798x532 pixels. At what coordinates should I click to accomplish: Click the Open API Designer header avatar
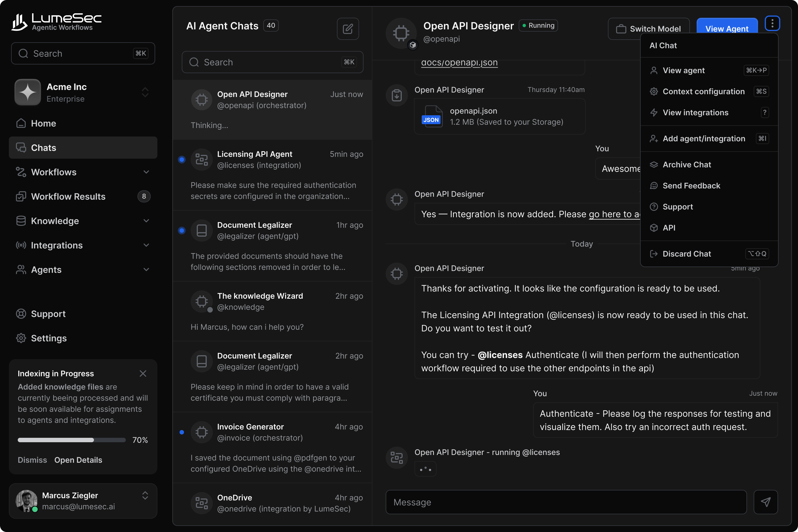tap(401, 33)
